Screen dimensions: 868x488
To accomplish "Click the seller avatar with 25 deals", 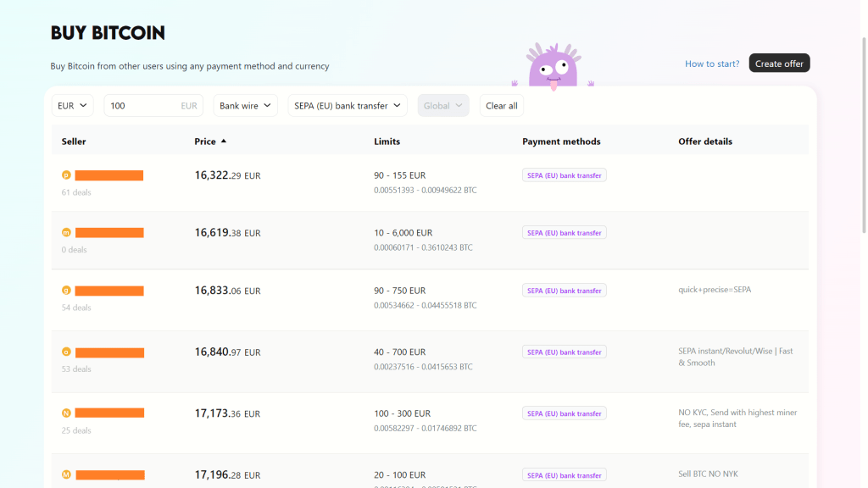I will coord(66,413).
